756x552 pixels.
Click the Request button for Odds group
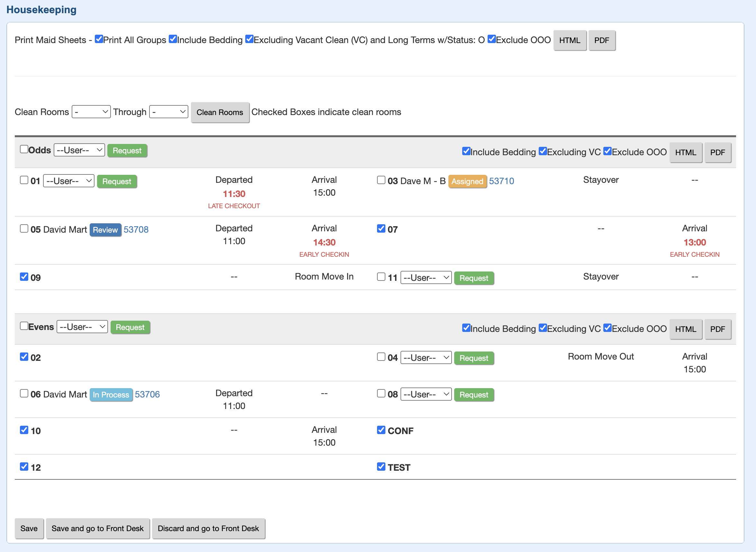tap(127, 151)
